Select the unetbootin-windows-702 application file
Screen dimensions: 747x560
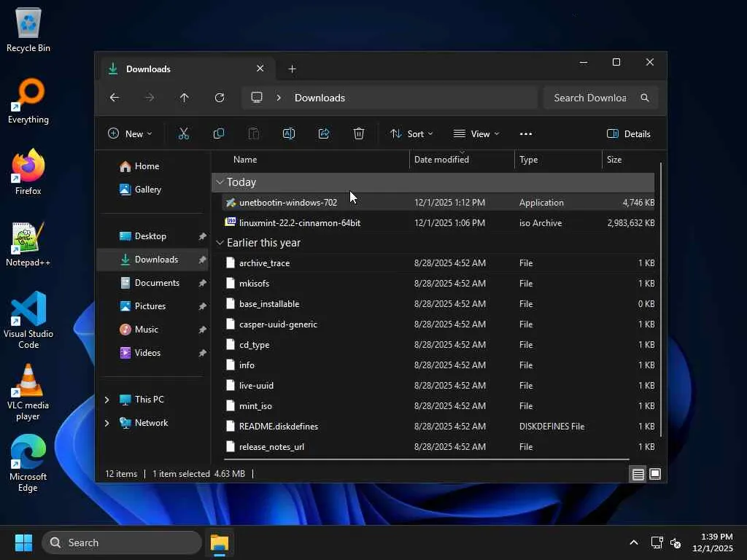[438, 203]
